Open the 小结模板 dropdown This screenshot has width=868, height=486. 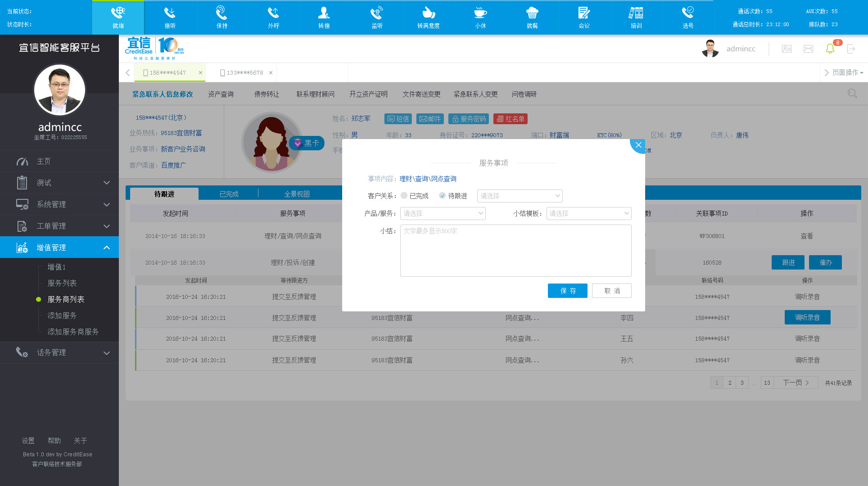tap(588, 213)
